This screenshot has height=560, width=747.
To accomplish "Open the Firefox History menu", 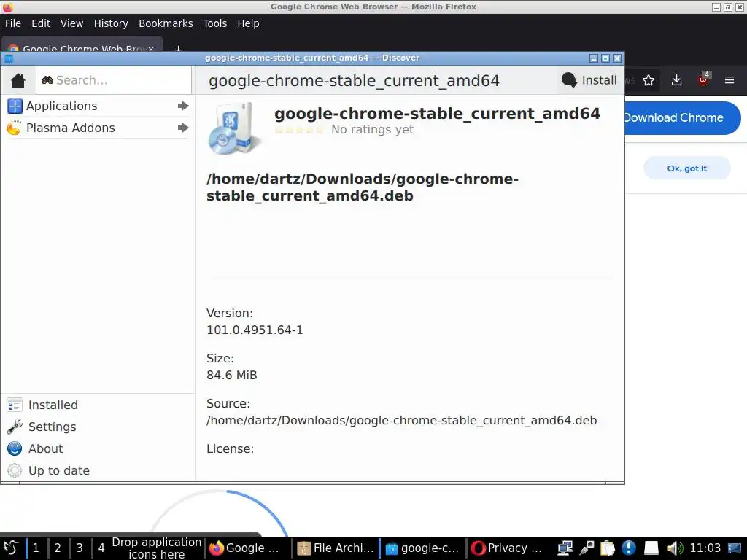I will click(111, 23).
